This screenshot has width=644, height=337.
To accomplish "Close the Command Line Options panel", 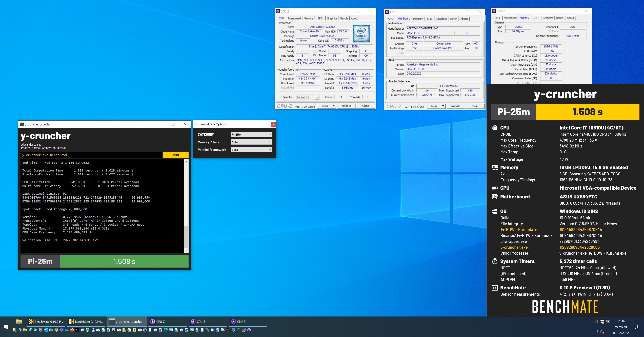I will pos(273,124).
